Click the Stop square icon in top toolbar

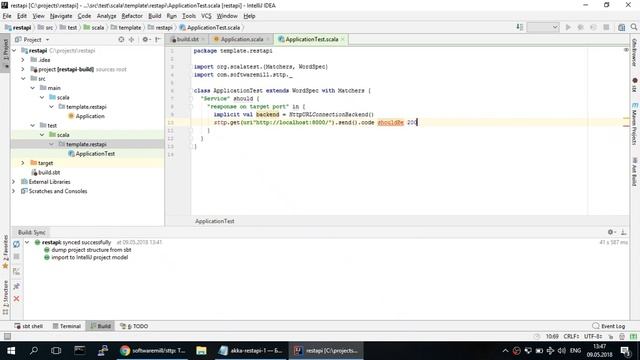[x=606, y=27]
